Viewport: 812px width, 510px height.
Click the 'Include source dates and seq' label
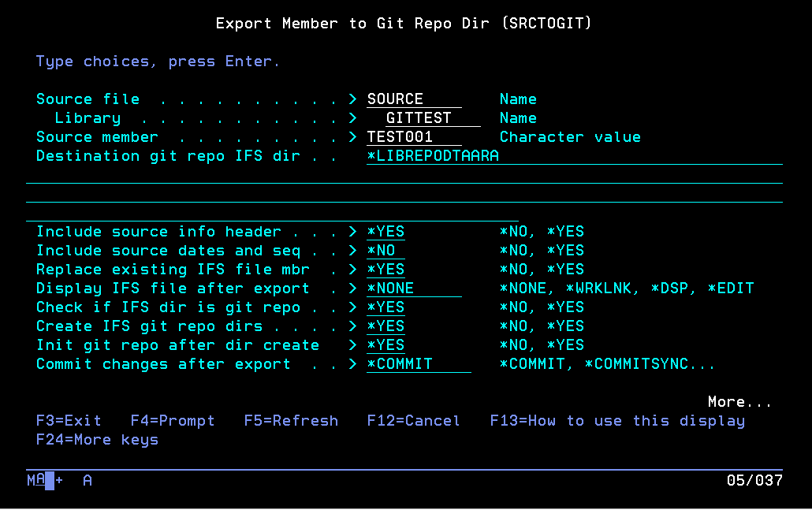[x=168, y=251]
